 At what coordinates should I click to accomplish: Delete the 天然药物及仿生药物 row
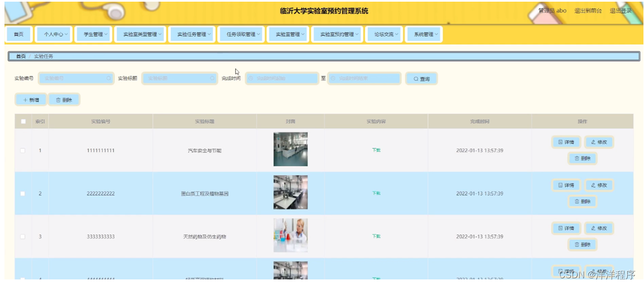(583, 244)
